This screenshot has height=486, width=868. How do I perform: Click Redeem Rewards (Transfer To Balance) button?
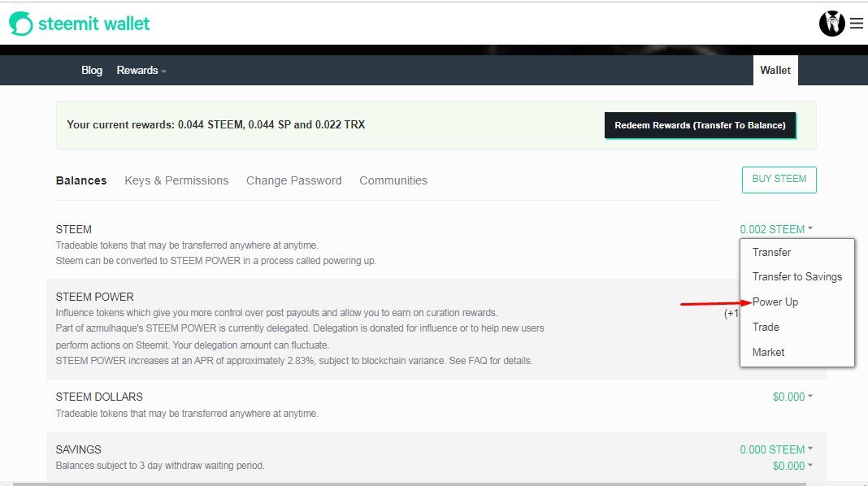700,125
